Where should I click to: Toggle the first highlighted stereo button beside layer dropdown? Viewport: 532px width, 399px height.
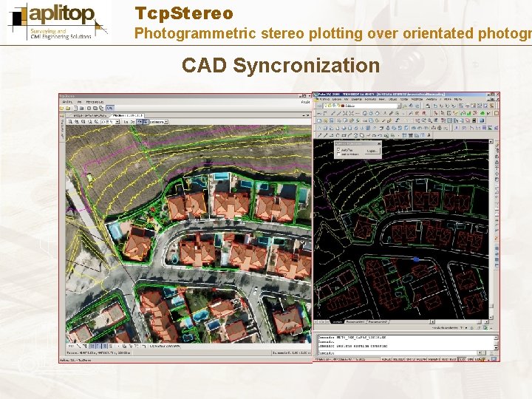139,122
